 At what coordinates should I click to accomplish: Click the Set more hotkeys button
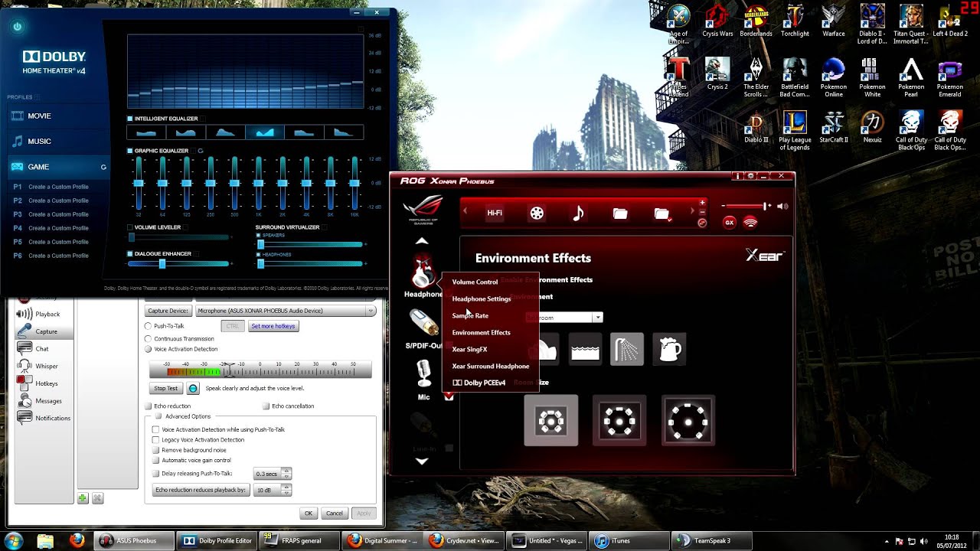(x=273, y=326)
